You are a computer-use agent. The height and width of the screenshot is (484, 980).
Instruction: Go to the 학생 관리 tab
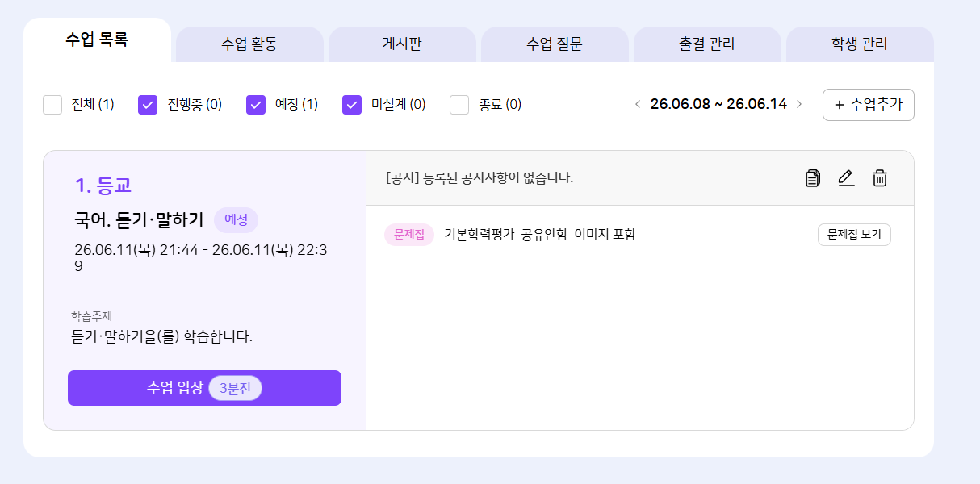860,44
